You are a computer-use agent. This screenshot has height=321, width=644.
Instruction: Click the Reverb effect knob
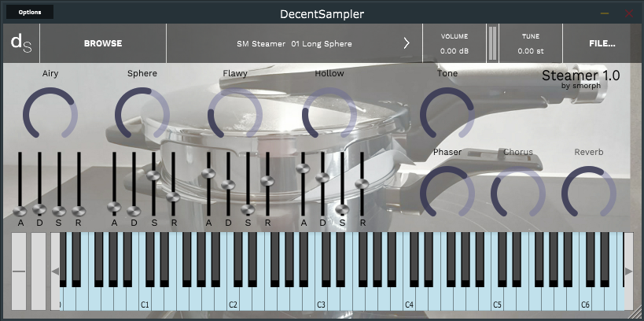point(588,193)
